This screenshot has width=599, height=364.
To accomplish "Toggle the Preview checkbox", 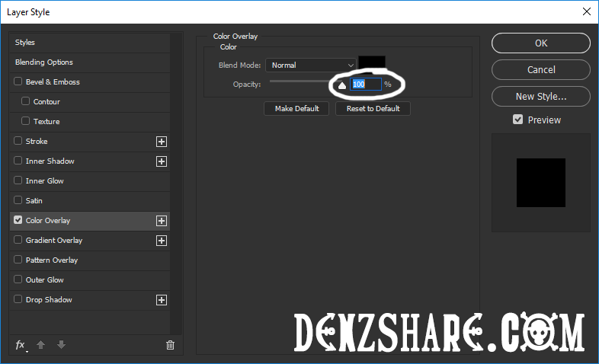I will click(x=517, y=120).
